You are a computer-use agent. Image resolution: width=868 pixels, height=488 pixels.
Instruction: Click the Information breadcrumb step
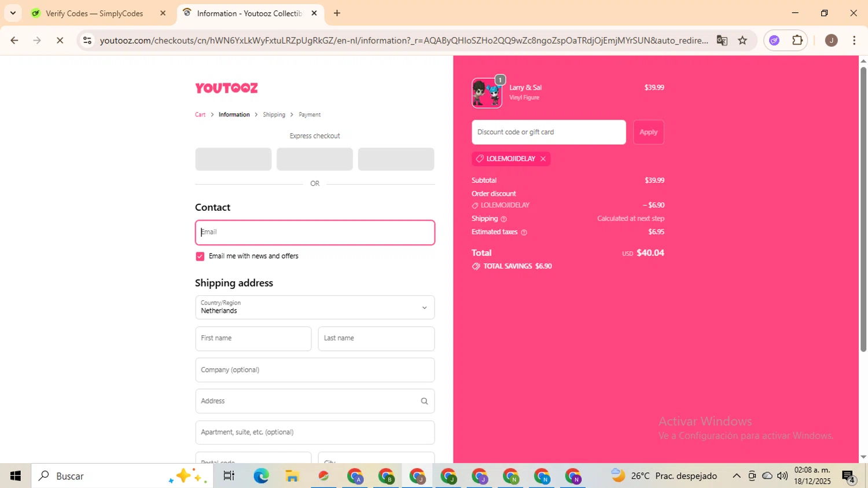[234, 115]
